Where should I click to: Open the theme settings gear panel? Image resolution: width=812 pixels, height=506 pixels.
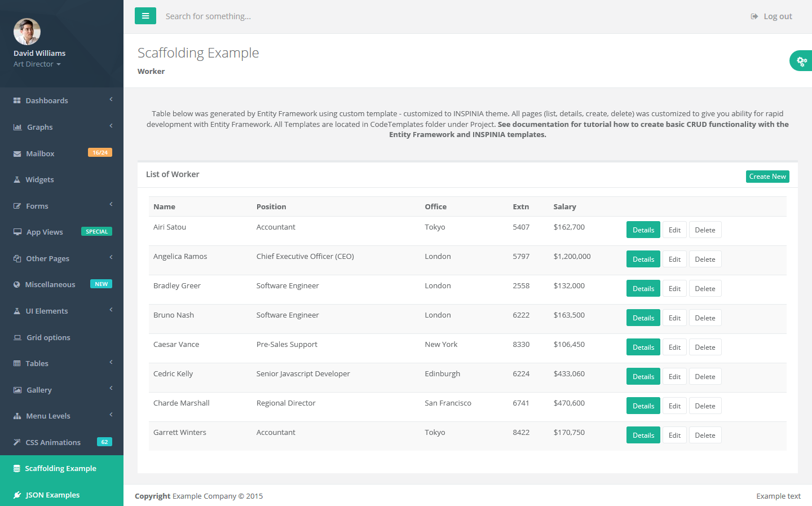coord(801,61)
